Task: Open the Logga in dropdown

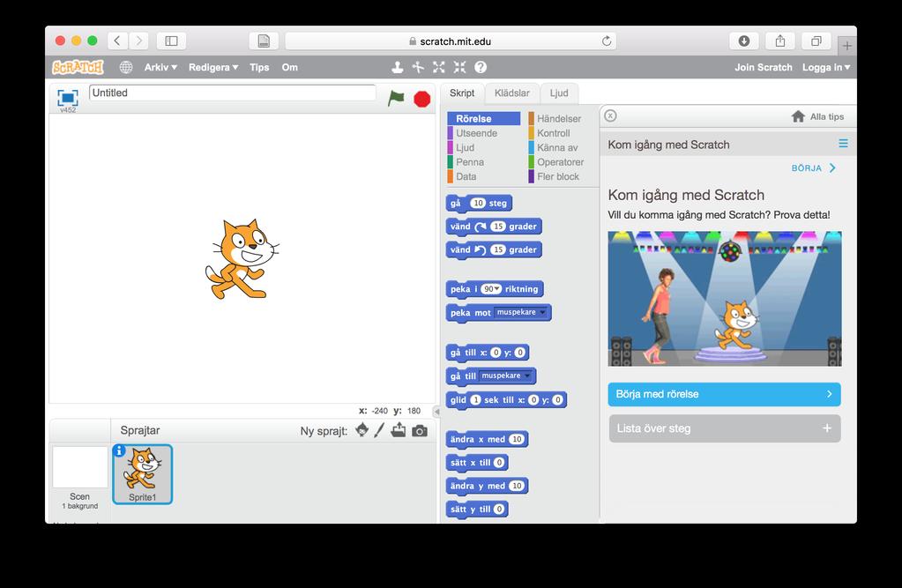Action: point(826,67)
